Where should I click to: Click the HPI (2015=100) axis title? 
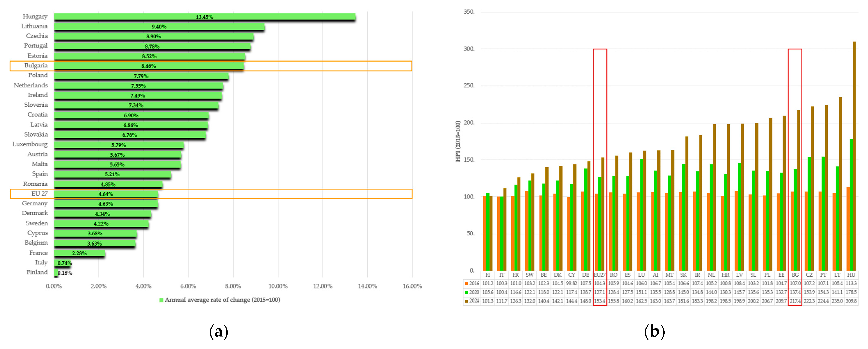click(458, 141)
